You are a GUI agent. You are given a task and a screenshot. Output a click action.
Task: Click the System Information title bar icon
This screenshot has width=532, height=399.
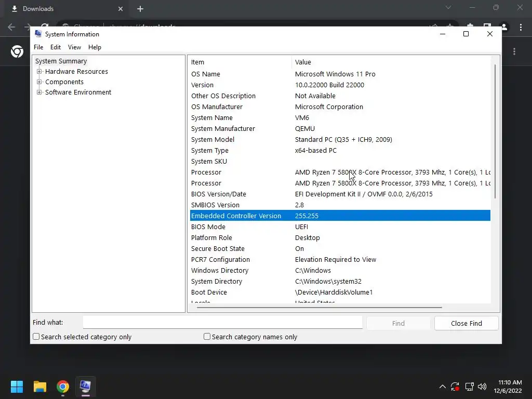point(38,34)
